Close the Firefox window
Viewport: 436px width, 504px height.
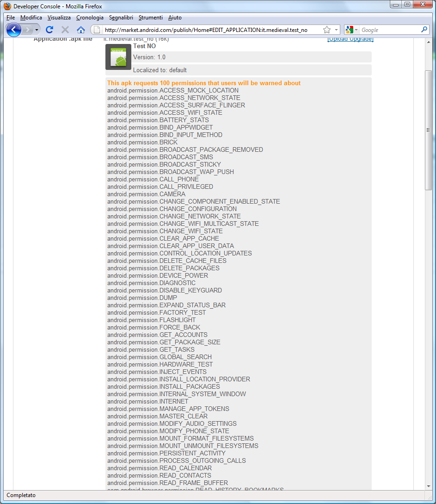(423, 5)
